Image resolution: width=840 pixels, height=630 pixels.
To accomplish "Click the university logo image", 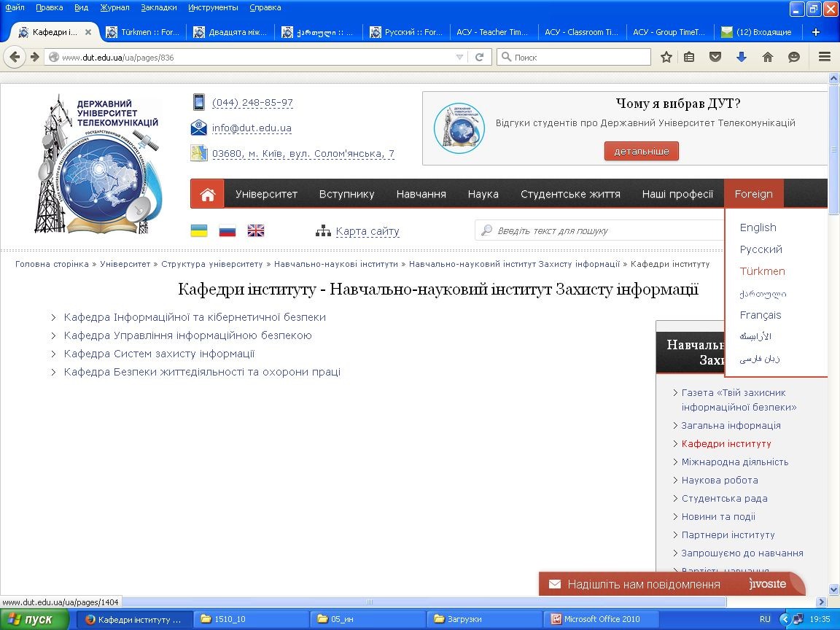I will click(x=98, y=164).
